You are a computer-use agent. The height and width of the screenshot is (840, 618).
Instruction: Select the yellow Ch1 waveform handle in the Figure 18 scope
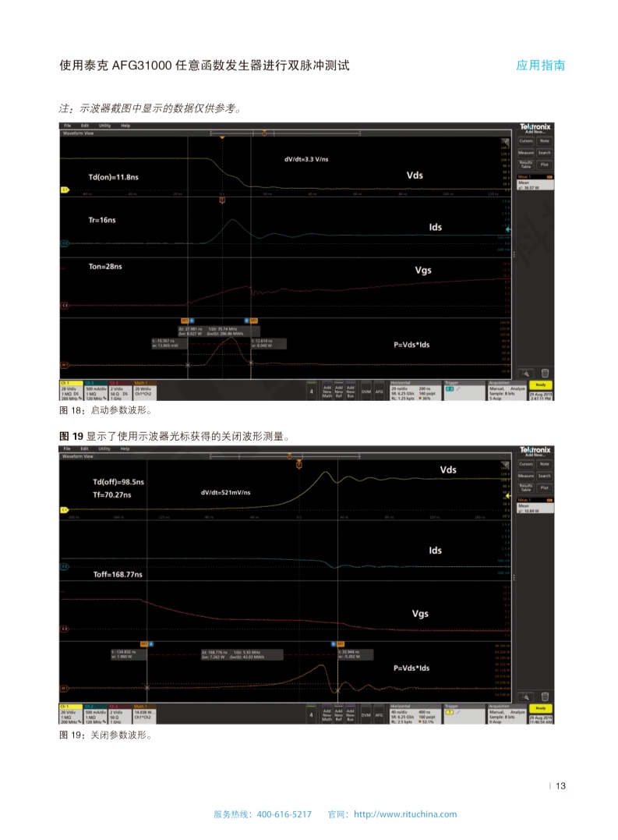tap(65, 190)
